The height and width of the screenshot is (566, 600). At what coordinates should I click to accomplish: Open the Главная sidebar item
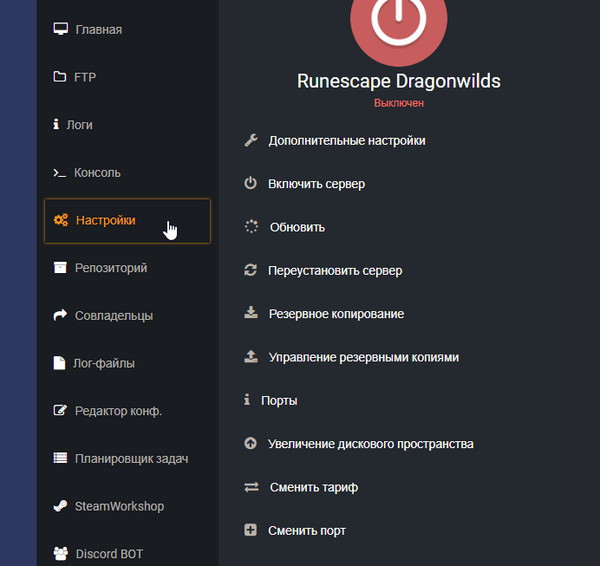tap(98, 29)
